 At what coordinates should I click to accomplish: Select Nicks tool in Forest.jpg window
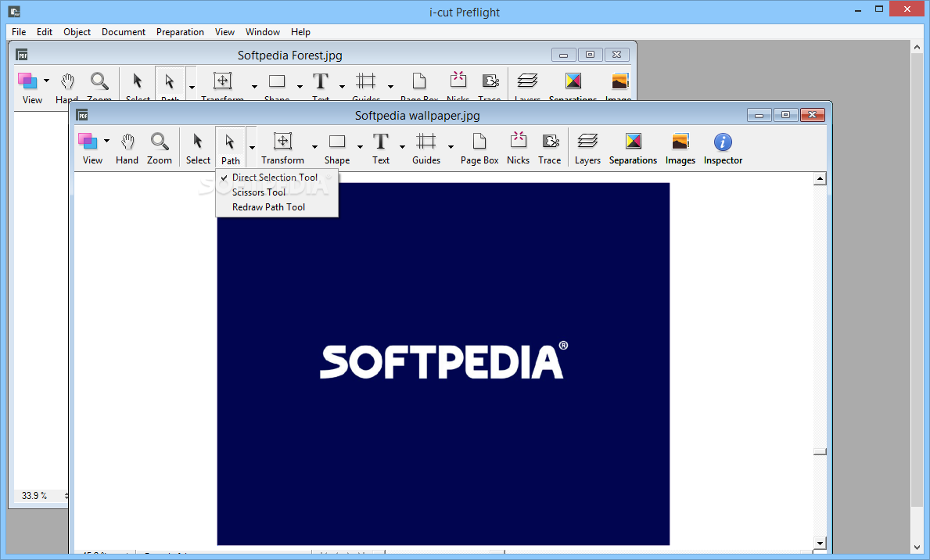tap(458, 84)
